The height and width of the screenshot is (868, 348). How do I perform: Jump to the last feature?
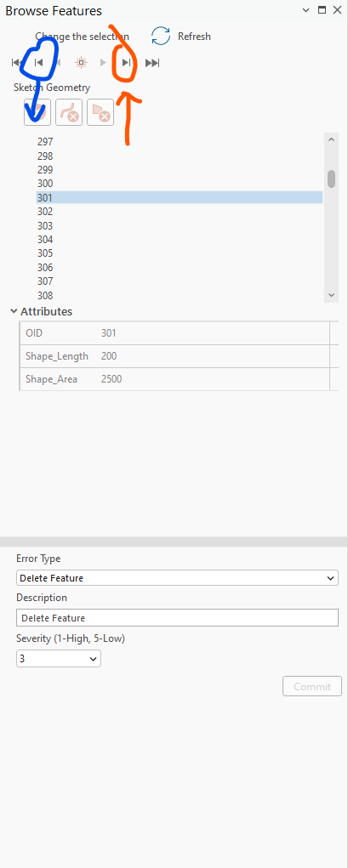click(x=152, y=63)
